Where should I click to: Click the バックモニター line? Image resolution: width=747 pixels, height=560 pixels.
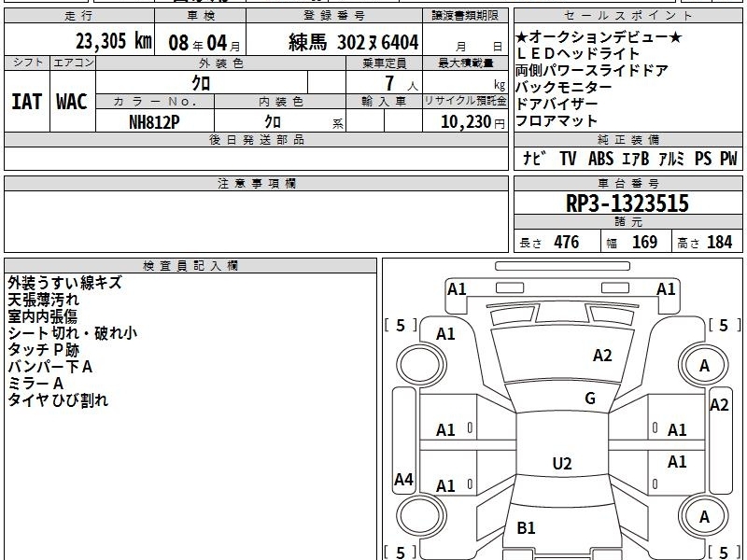[x=564, y=87]
